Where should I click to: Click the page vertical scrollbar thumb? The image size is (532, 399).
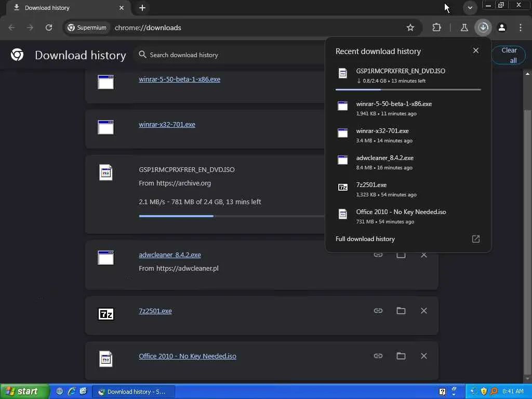(527, 241)
